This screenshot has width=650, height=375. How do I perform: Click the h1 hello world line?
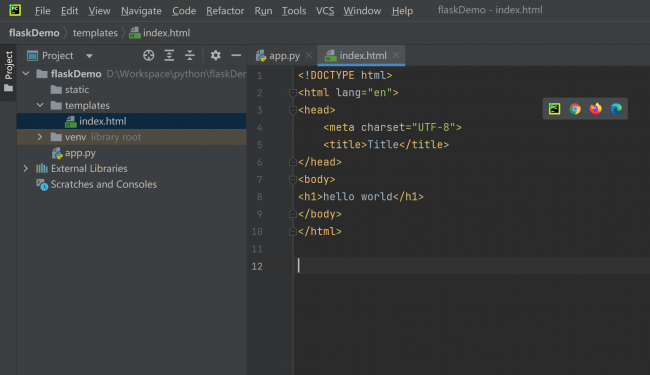point(361,197)
